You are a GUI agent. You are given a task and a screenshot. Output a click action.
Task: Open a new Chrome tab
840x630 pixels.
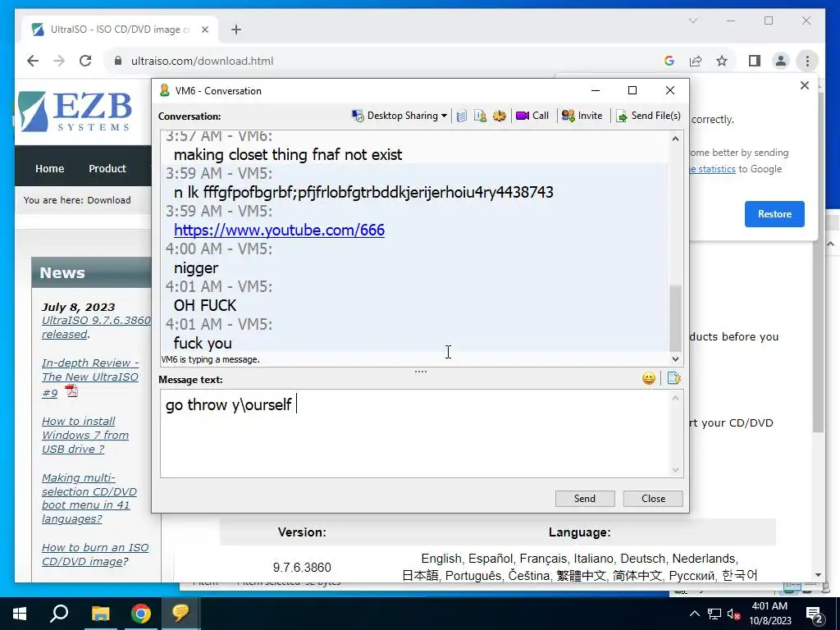coord(236,30)
